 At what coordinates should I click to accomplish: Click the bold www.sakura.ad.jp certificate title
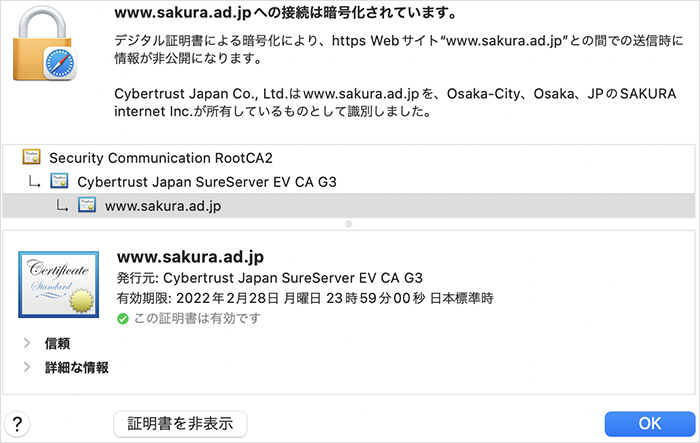(190, 257)
